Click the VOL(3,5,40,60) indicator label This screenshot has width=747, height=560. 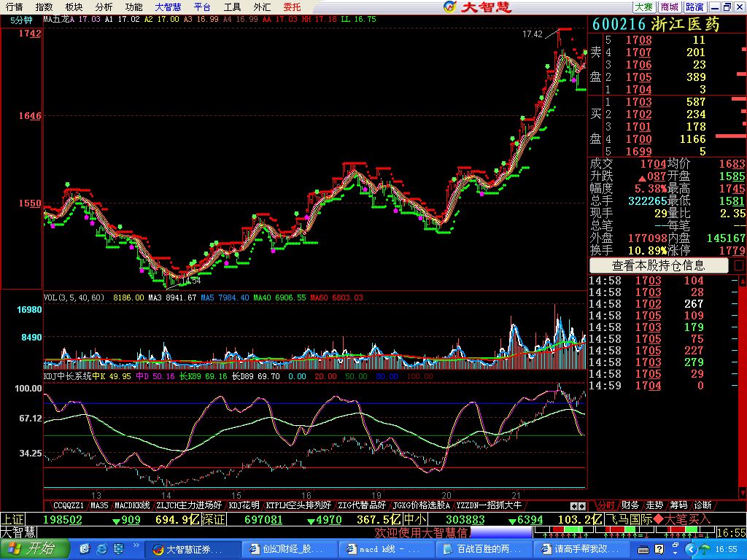pyautogui.click(x=74, y=297)
